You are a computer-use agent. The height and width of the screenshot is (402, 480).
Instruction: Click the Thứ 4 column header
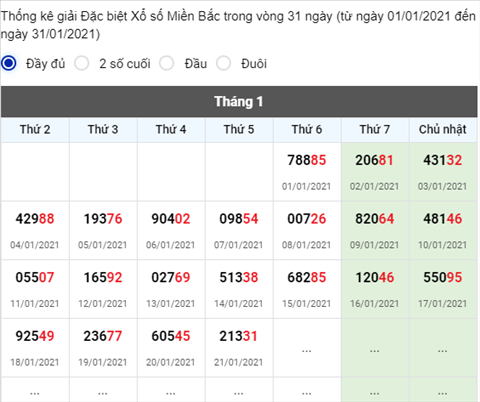pos(171,129)
